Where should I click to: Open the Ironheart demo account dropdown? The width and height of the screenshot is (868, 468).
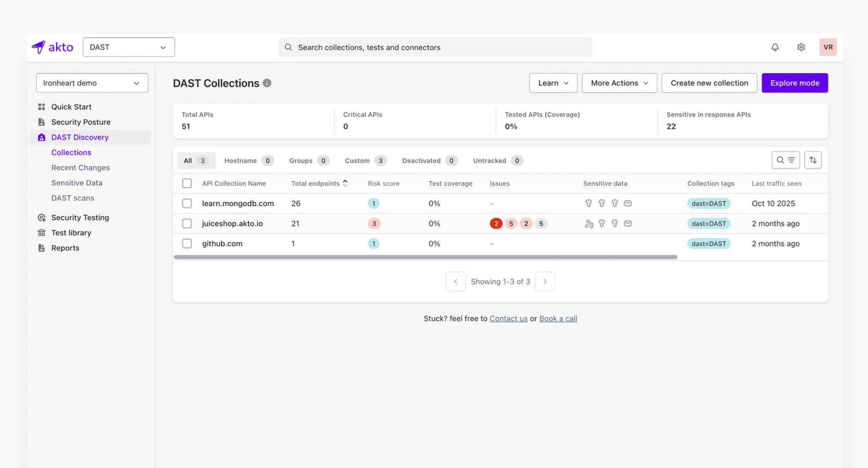92,83
